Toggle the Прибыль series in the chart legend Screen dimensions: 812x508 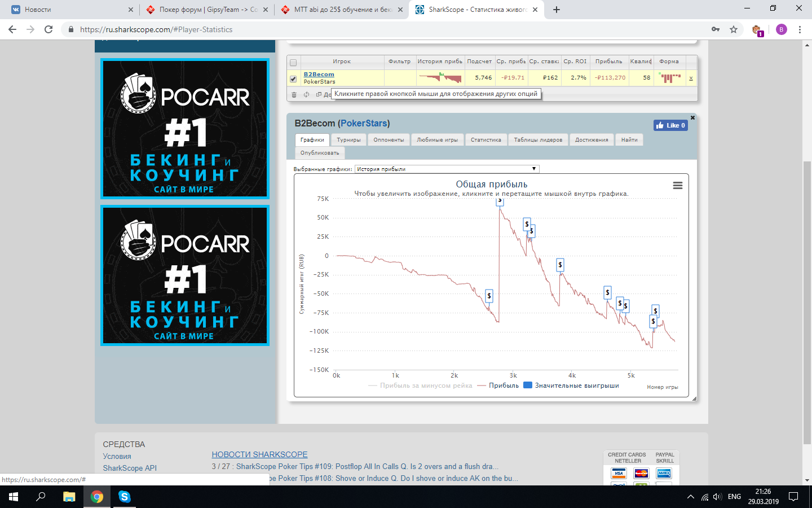click(x=498, y=386)
